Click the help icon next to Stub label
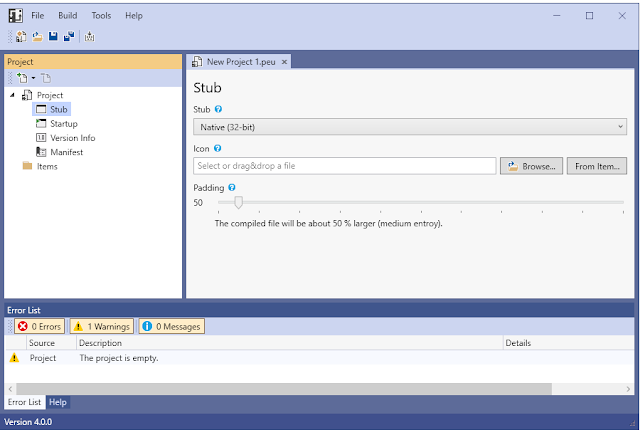The image size is (640, 430). [x=218, y=108]
